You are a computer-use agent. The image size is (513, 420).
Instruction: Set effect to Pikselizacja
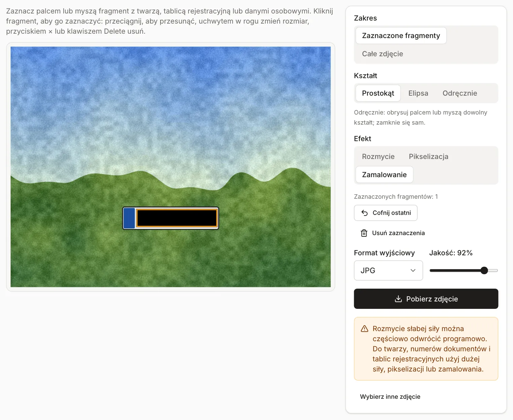point(429,157)
